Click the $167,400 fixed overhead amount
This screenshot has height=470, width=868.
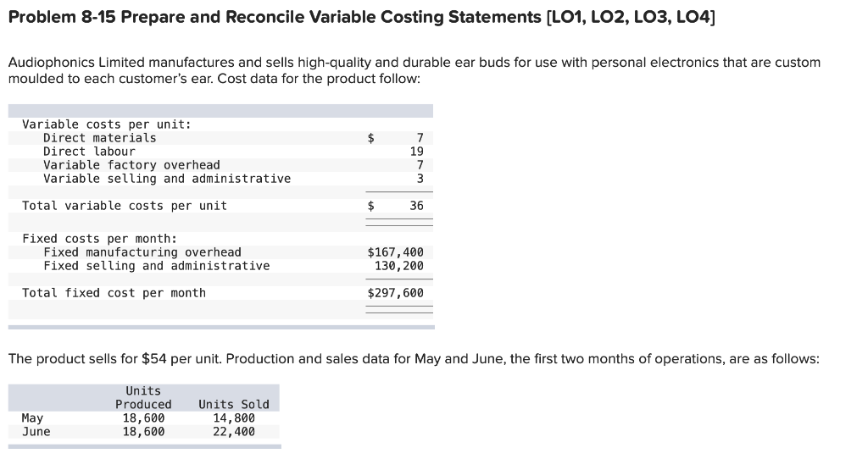point(395,252)
